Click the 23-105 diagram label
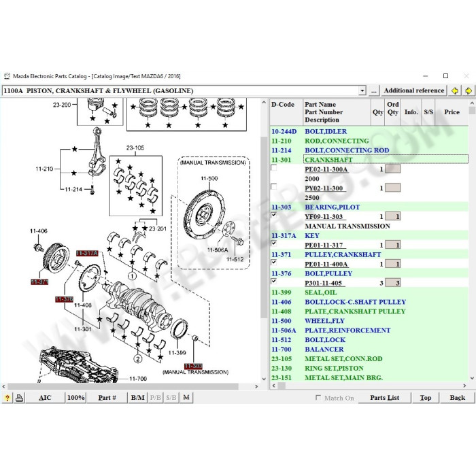This screenshot has height=476, width=476. pos(135,148)
